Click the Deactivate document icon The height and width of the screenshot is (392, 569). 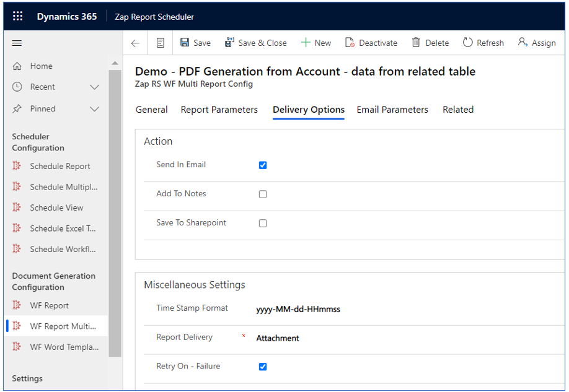pos(350,43)
